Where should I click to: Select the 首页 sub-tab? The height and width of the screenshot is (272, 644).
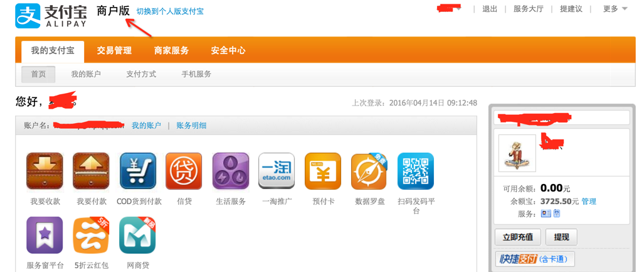(39, 75)
